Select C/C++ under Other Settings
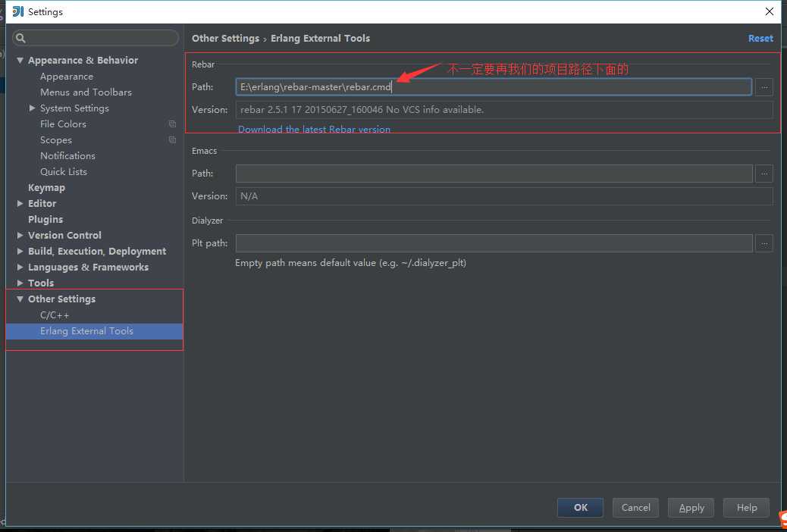Viewport: 787px width, 532px height. 55,315
